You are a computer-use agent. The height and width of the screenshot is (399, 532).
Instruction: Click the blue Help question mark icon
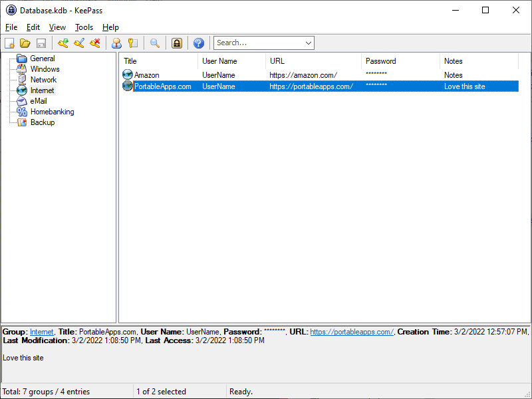[x=198, y=43]
